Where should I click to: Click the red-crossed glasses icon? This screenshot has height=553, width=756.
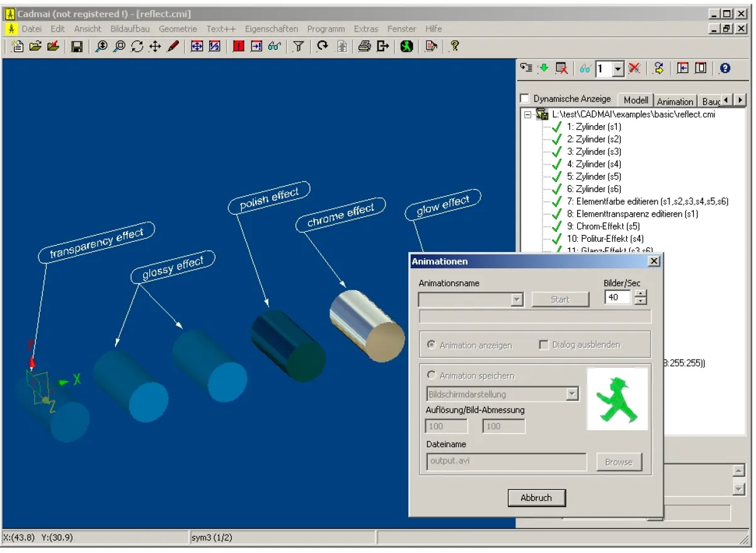(x=634, y=69)
